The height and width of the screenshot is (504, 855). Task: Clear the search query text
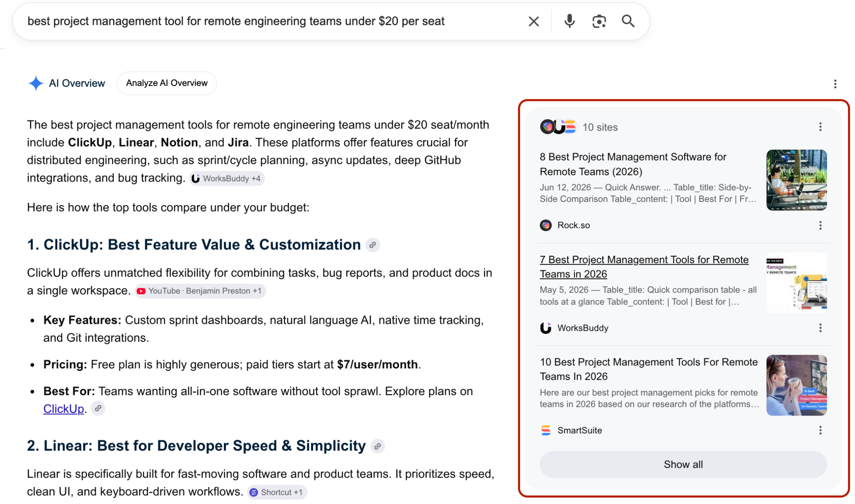coord(533,21)
